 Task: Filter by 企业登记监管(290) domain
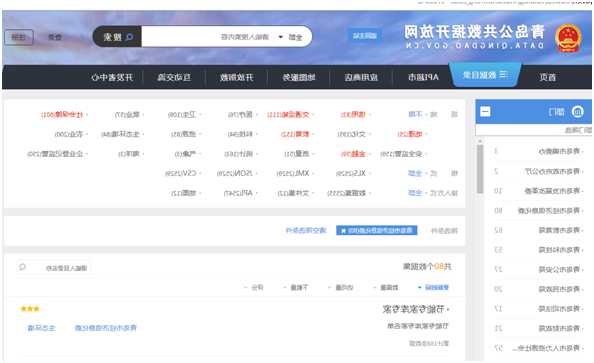(55, 153)
